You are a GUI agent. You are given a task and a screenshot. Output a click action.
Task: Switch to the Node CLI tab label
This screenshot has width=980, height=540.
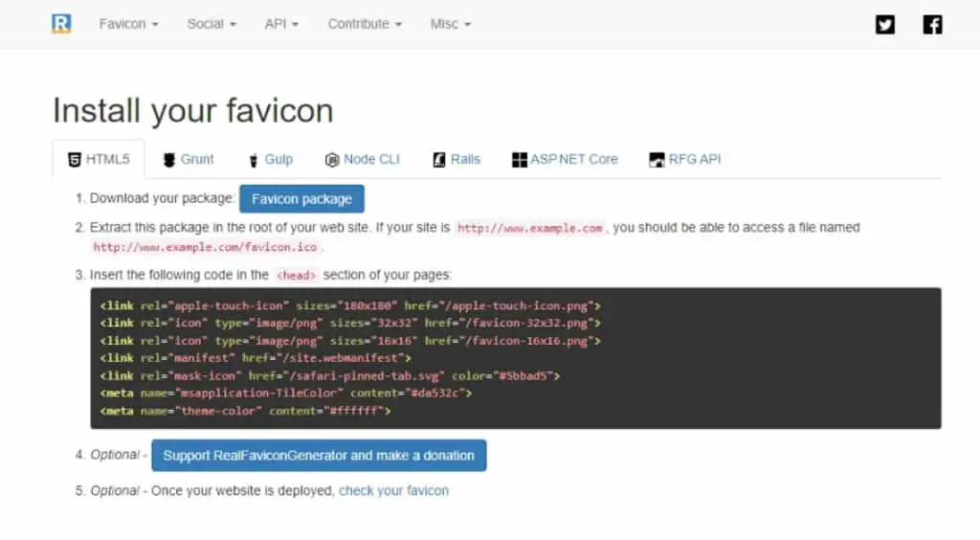(371, 159)
